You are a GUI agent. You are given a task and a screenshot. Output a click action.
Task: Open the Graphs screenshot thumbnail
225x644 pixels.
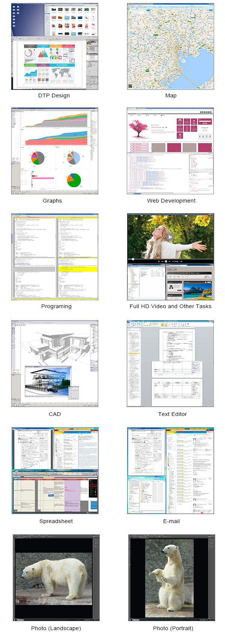pyautogui.click(x=55, y=151)
